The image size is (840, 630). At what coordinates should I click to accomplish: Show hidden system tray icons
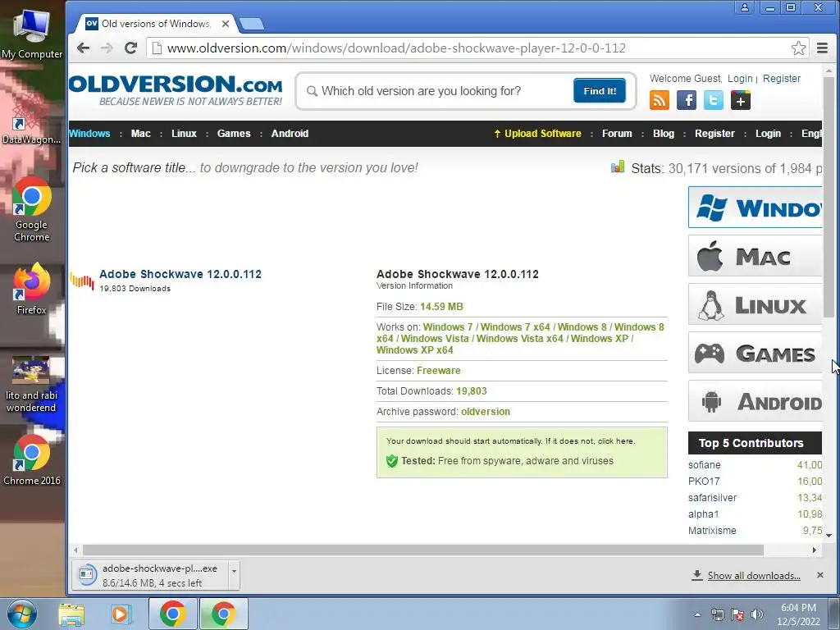click(x=697, y=614)
